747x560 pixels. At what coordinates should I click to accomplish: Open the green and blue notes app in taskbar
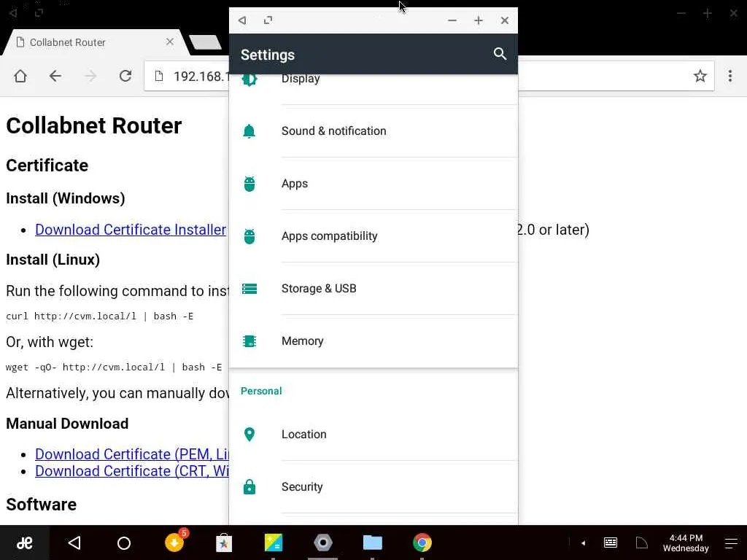click(x=274, y=542)
